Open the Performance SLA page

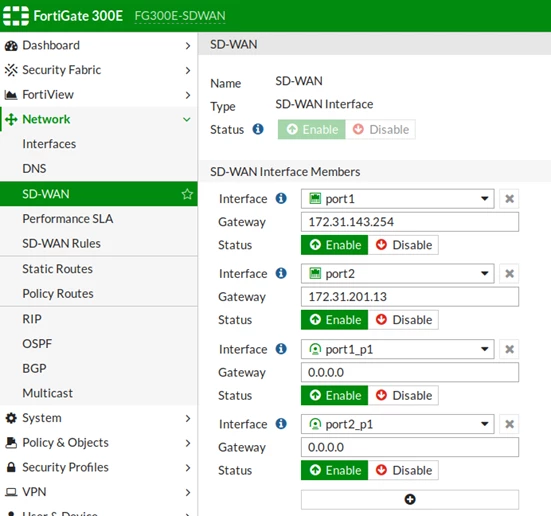[68, 219]
